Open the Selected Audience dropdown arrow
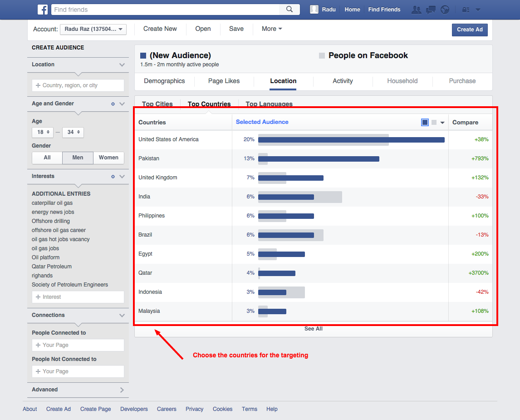This screenshot has height=420, width=520. pos(442,123)
